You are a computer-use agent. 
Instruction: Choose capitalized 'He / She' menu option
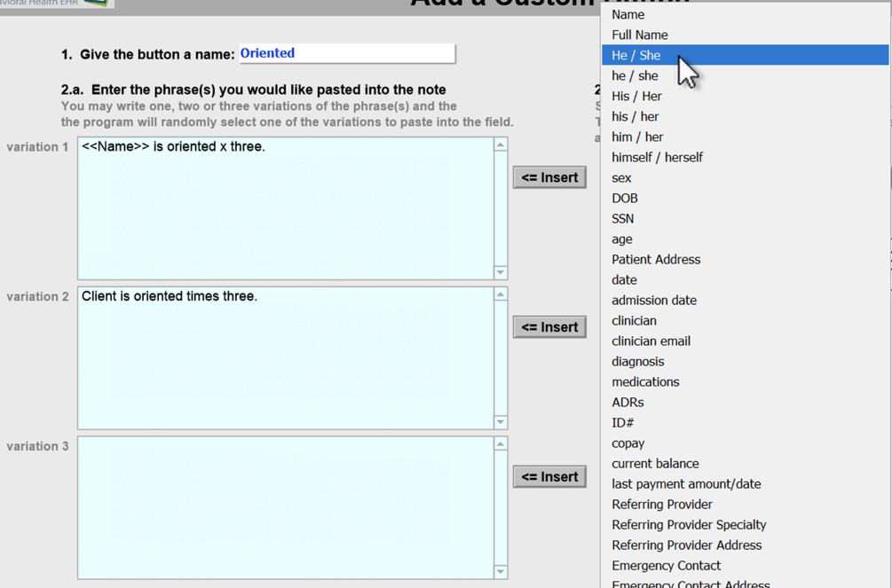pyautogui.click(x=636, y=55)
